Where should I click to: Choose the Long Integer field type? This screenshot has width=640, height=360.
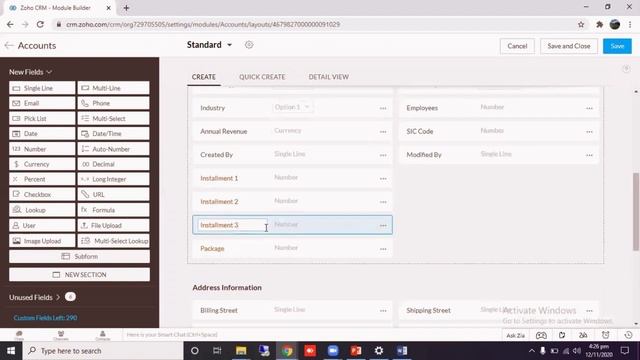point(113,179)
